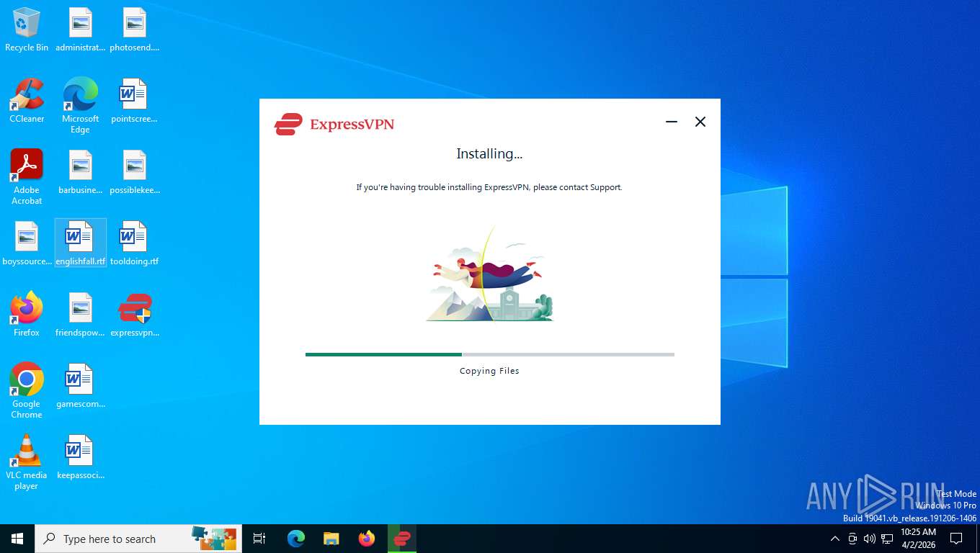
Task: Click the Meet Now tray icon
Action: click(852, 539)
